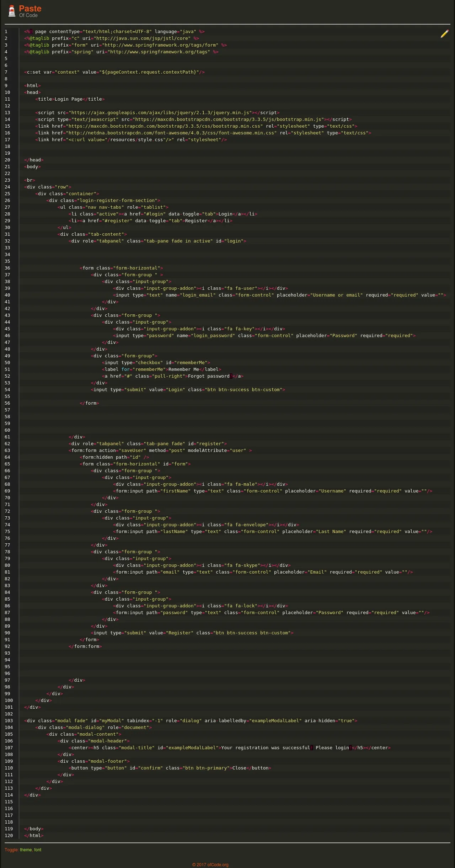This screenshot has width=455, height=868.
Task: Click the bootstrap.min.css stylesheet URL
Action: coord(164,126)
